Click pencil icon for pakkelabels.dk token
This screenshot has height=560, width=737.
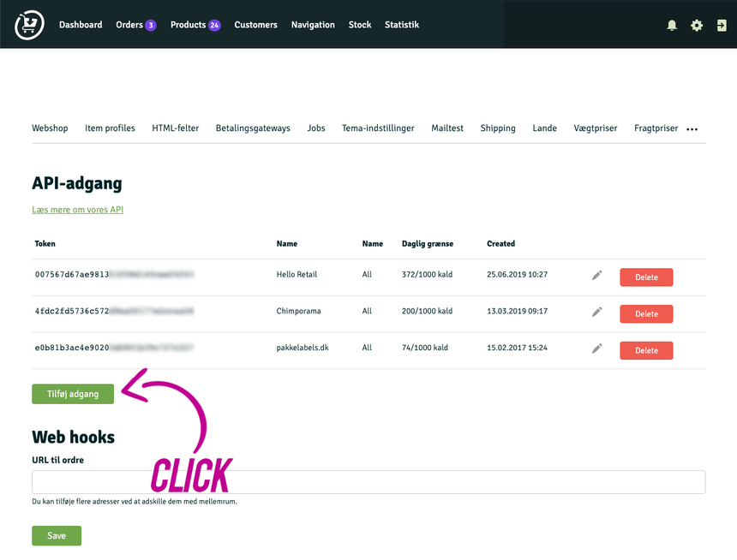point(597,349)
